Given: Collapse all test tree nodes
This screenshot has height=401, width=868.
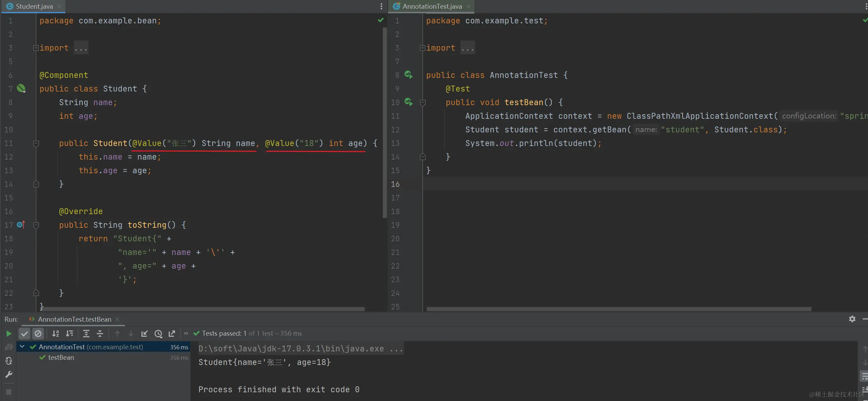Looking at the screenshot, I should tap(100, 334).
